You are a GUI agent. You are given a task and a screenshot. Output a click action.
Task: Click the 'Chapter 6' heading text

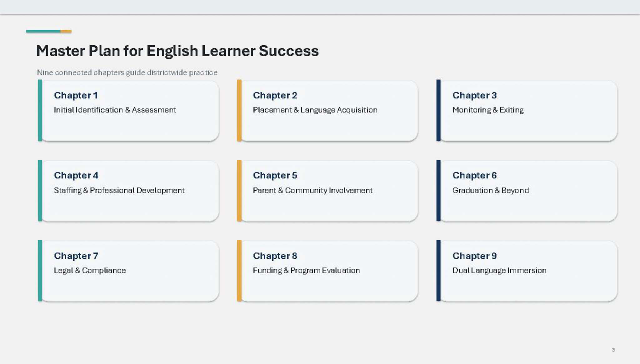click(x=474, y=176)
